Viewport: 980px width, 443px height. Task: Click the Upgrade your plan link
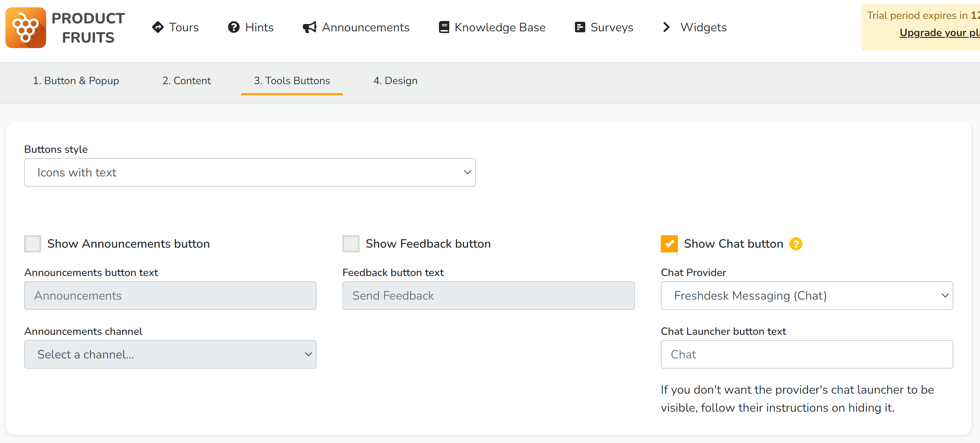click(940, 33)
